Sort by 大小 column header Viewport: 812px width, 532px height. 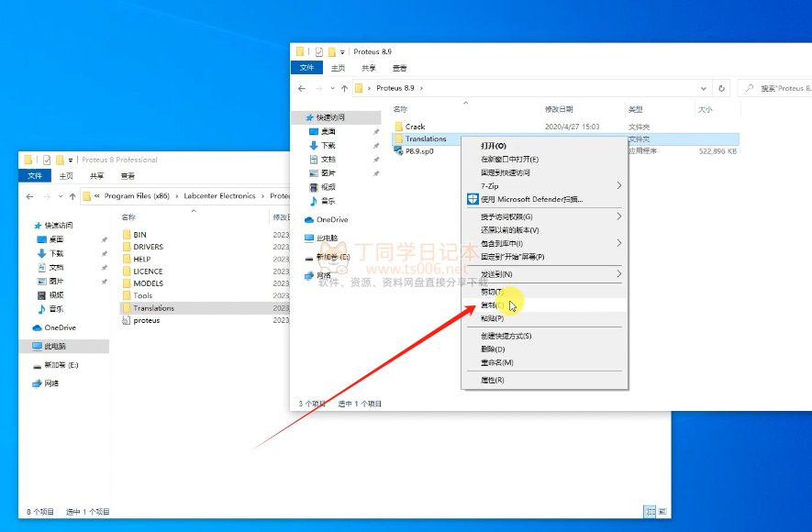point(706,109)
